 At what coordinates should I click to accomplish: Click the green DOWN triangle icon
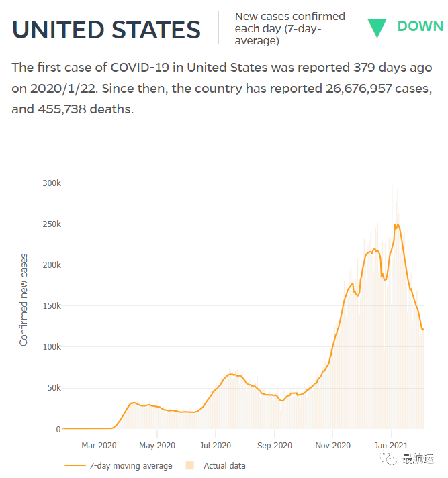(x=377, y=28)
